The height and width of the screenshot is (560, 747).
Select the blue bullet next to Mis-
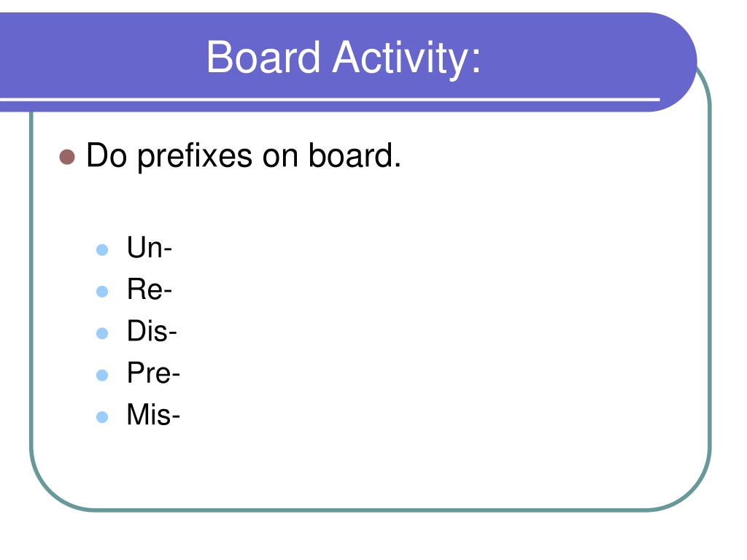click(102, 416)
